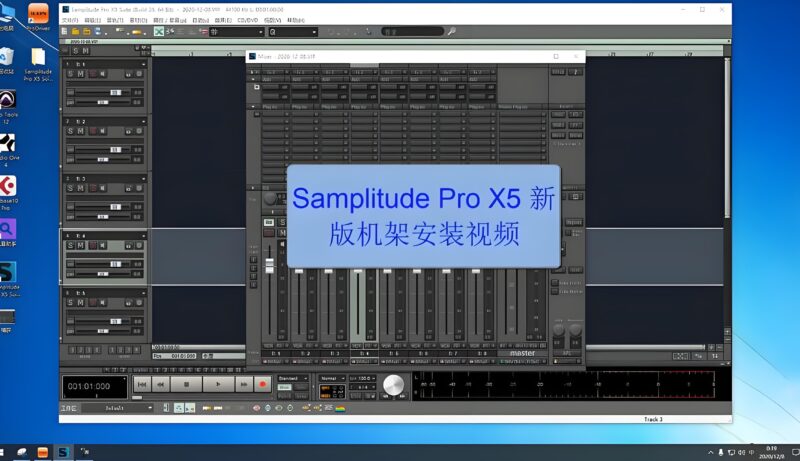Arm track 2 for recording

point(93,131)
